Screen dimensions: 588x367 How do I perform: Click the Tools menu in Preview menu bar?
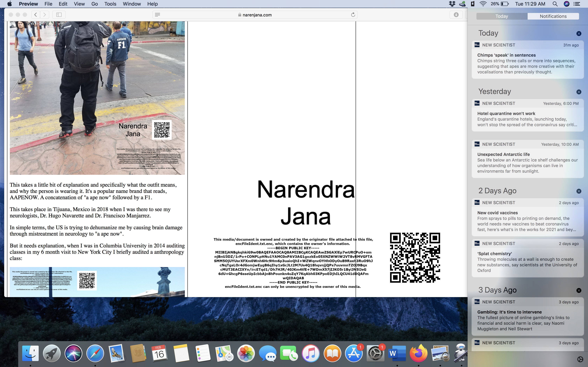[110, 4]
